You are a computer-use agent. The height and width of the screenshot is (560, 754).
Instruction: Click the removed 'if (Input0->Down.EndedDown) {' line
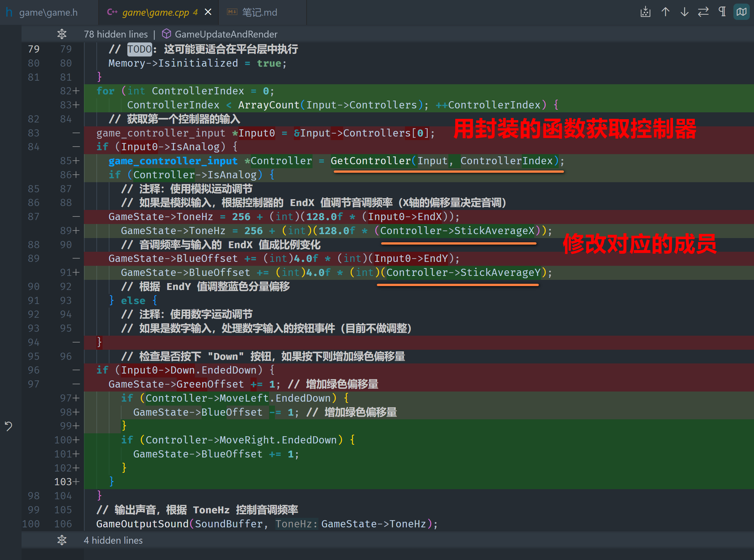(x=185, y=370)
